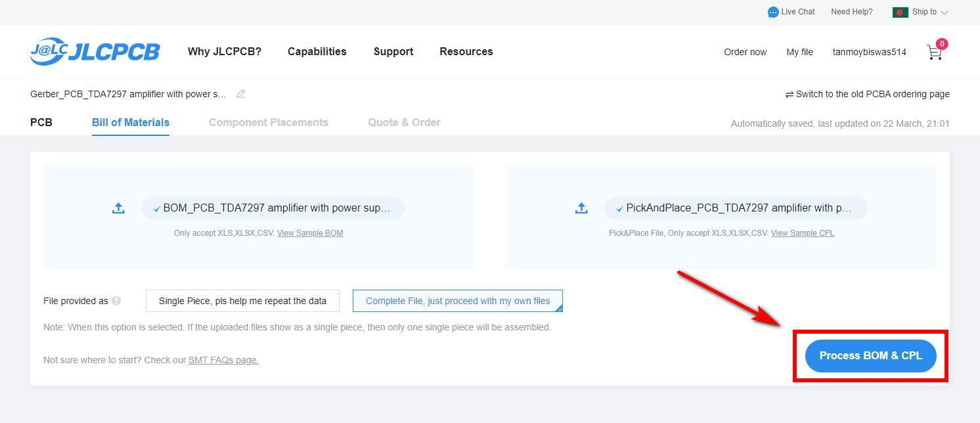Click the Order now link
The height and width of the screenshot is (423, 980).
[x=746, y=52]
